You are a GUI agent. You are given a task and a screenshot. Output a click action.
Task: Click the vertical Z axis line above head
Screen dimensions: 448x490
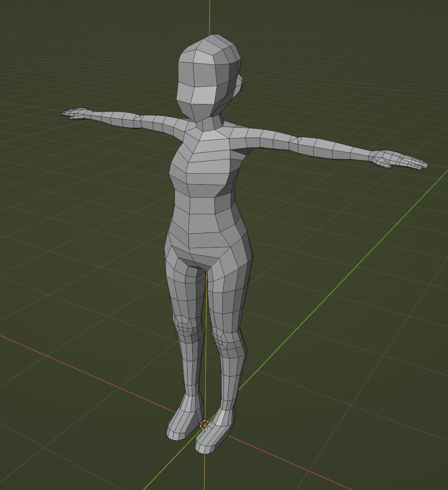tap(210, 17)
